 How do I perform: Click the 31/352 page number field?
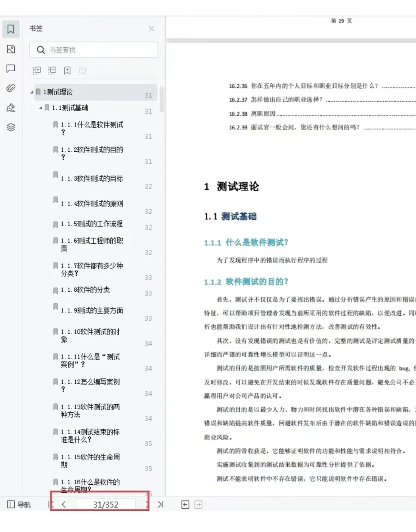click(106, 504)
